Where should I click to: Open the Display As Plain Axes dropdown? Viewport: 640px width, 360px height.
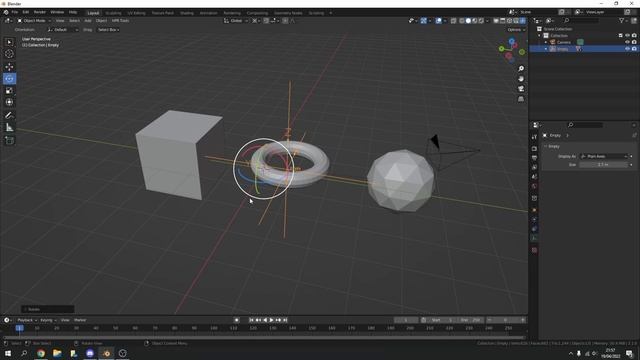coord(604,156)
